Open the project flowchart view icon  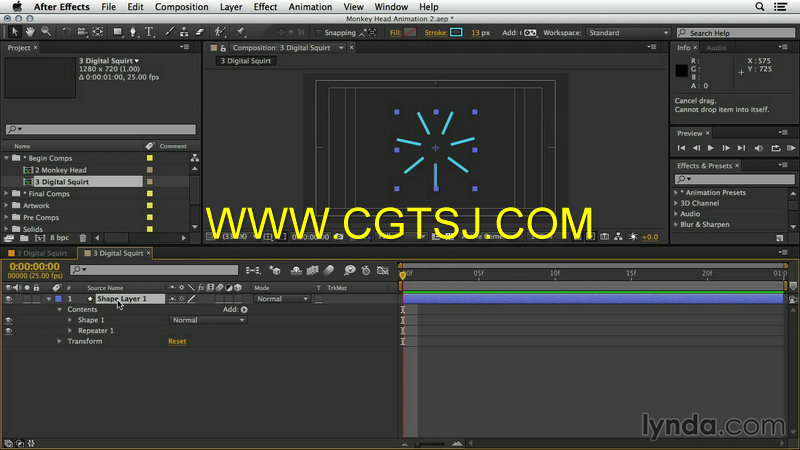pos(194,158)
